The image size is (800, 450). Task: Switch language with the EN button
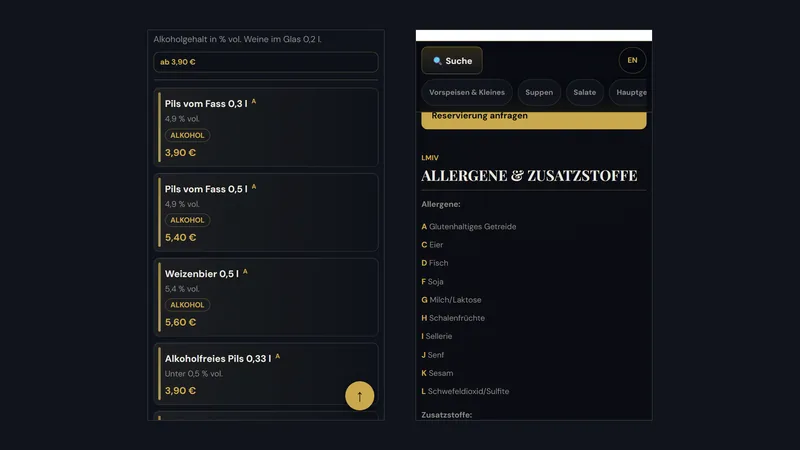coord(632,60)
